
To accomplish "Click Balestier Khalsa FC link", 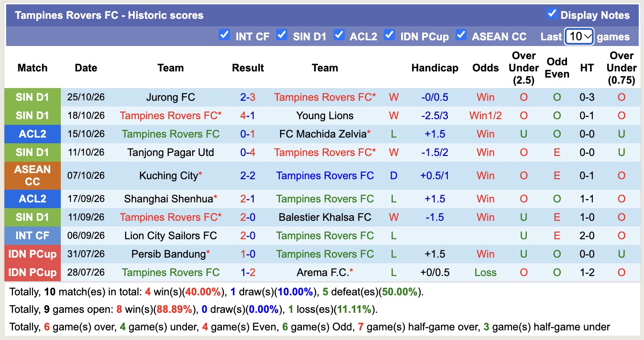I will click(325, 217).
